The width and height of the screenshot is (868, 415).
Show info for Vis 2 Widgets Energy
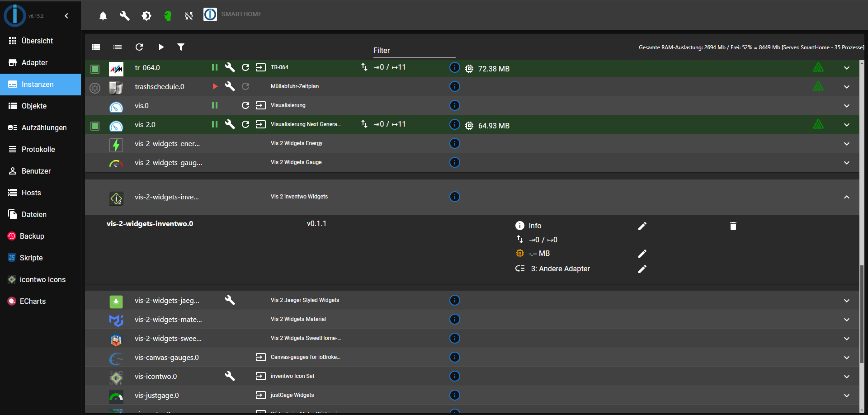(x=455, y=143)
